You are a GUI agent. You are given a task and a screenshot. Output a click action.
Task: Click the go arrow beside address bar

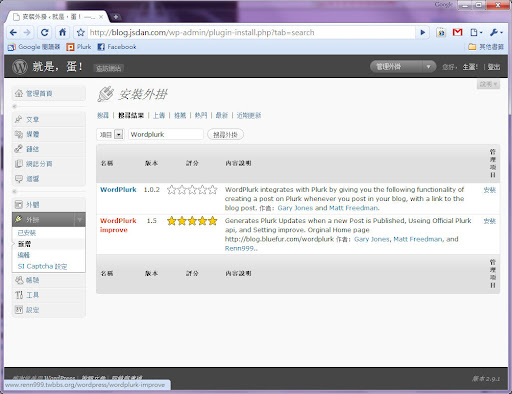(423, 32)
